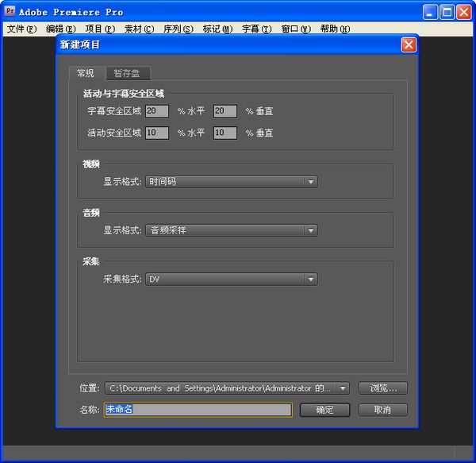Click the 确定 button
This screenshot has width=476, height=463.
pos(324,410)
